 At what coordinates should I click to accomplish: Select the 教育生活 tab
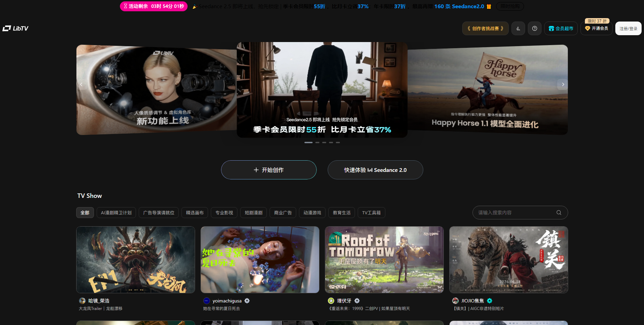click(342, 213)
